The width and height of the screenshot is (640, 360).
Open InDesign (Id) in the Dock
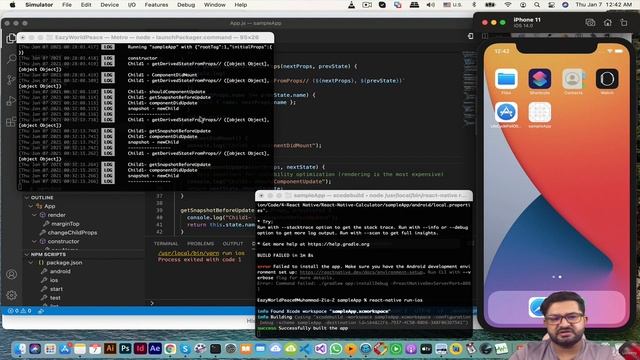[x=140, y=349]
